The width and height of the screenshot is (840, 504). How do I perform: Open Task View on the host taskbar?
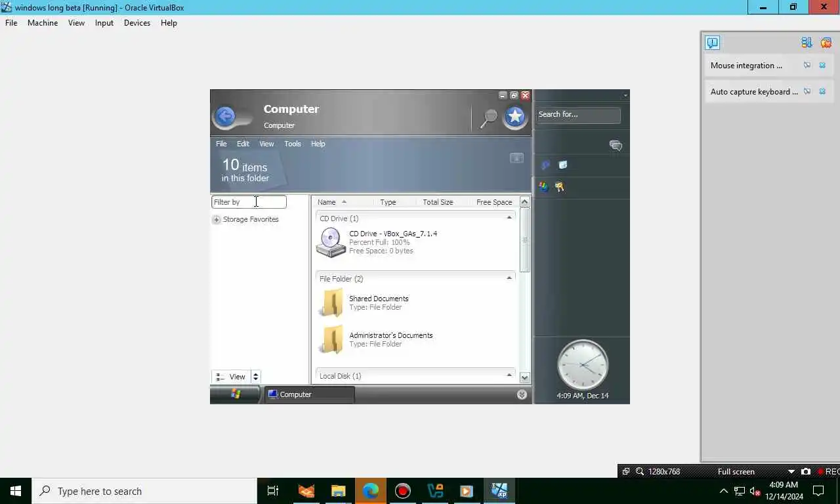pos(273,491)
